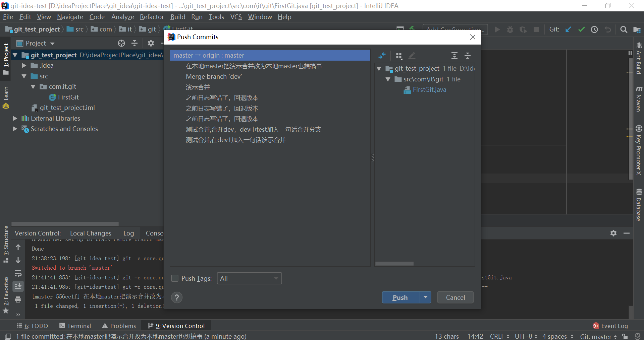Click the Push button
This screenshot has height=340, width=644.
(x=400, y=297)
